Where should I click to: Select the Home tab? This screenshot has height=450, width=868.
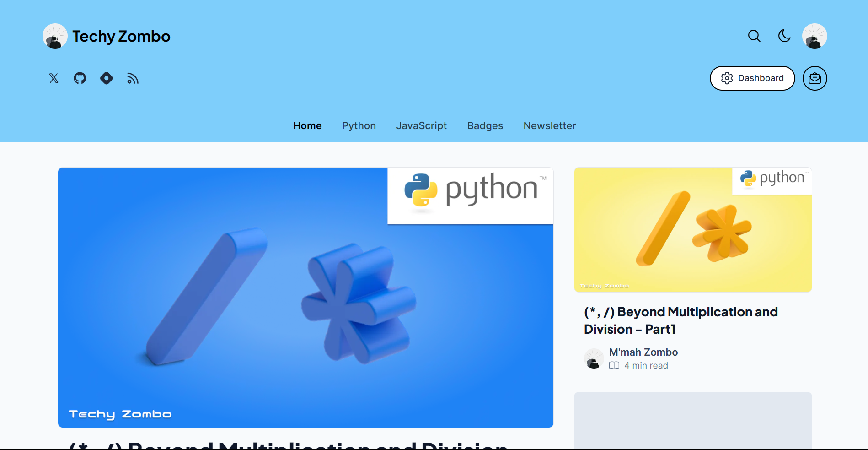tap(307, 125)
